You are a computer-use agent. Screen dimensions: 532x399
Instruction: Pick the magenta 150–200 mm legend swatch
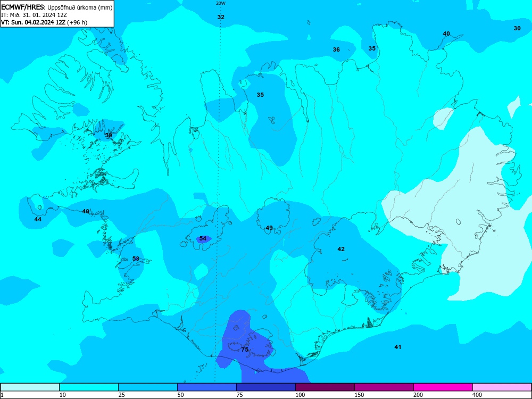(384, 387)
